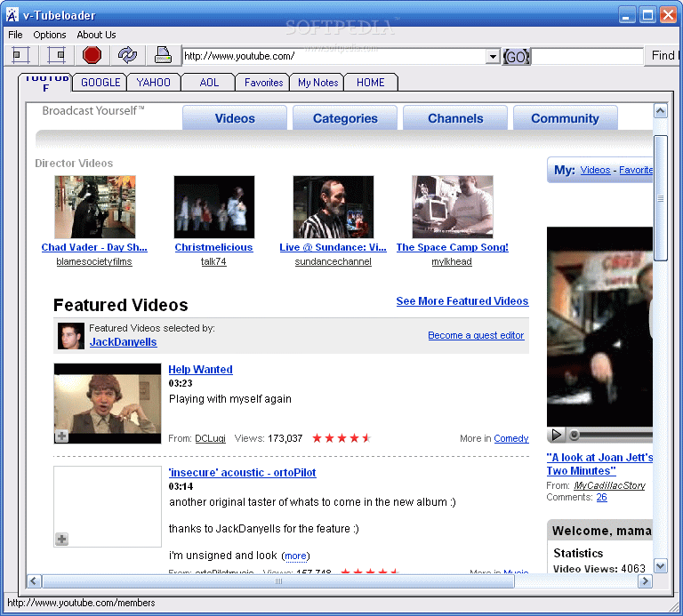Open the Options menu
Image resolution: width=683 pixels, height=616 pixels.
point(50,35)
